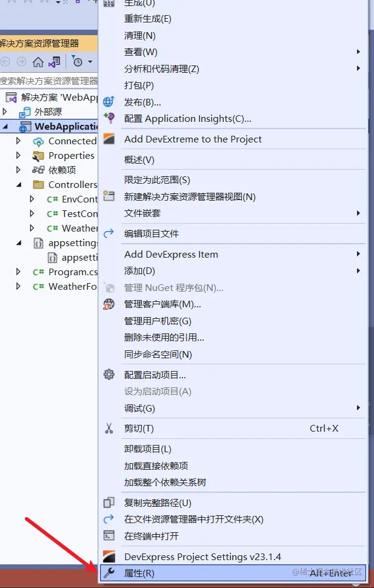Screen dimensions: 374x588
Task: Select the TestCon controller file
Action: [79, 214]
